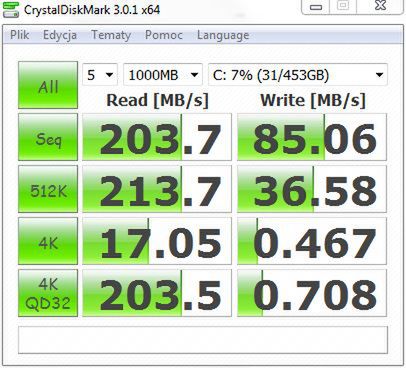Start the 4K QD32 benchmark test

point(48,293)
